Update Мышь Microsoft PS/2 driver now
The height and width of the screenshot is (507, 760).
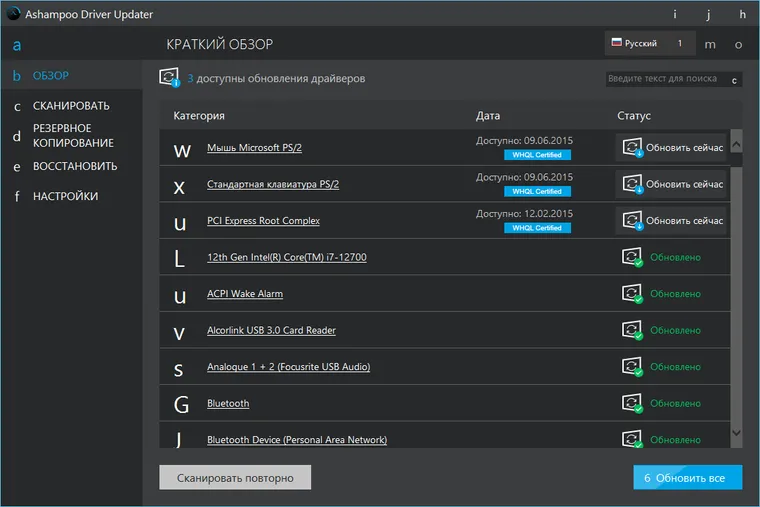coord(671,147)
